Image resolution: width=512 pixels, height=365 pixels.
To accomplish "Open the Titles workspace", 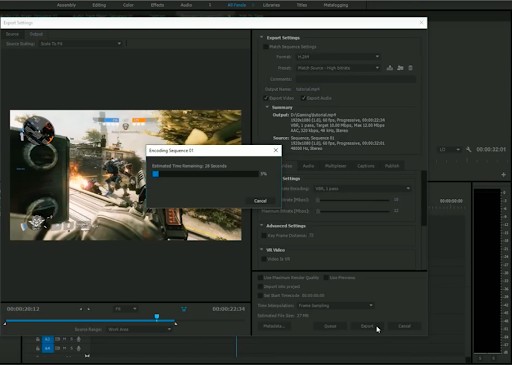I will pos(302,5).
